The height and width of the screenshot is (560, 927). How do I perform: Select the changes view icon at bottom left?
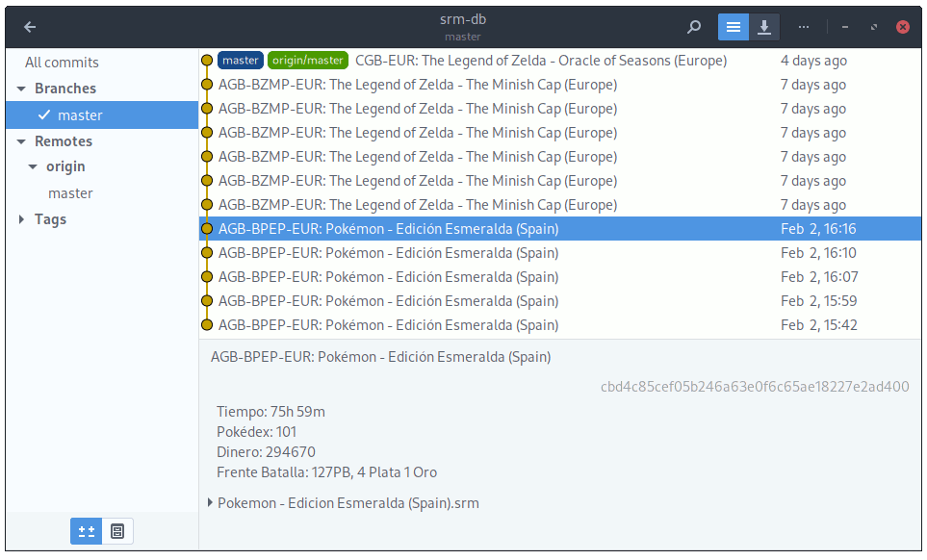[x=86, y=530]
